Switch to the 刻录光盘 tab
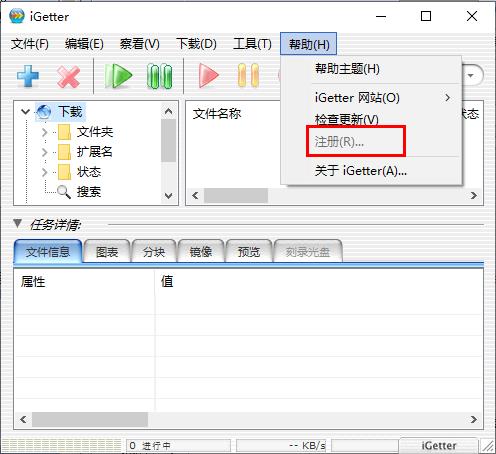 click(x=308, y=252)
